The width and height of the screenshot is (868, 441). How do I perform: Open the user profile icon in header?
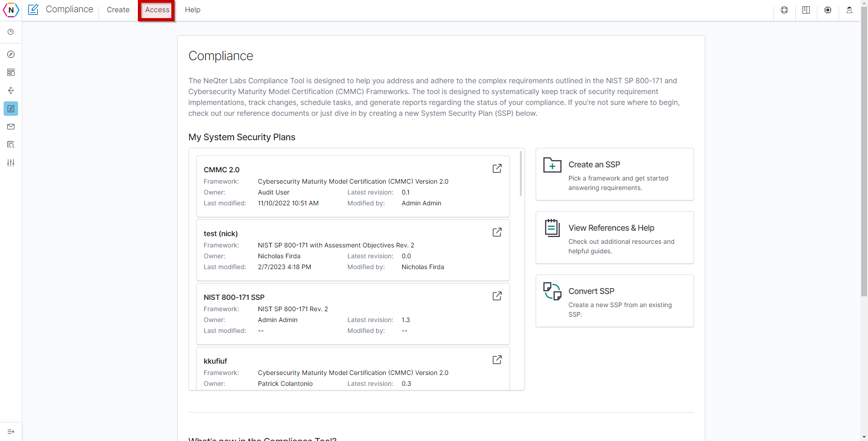[849, 10]
